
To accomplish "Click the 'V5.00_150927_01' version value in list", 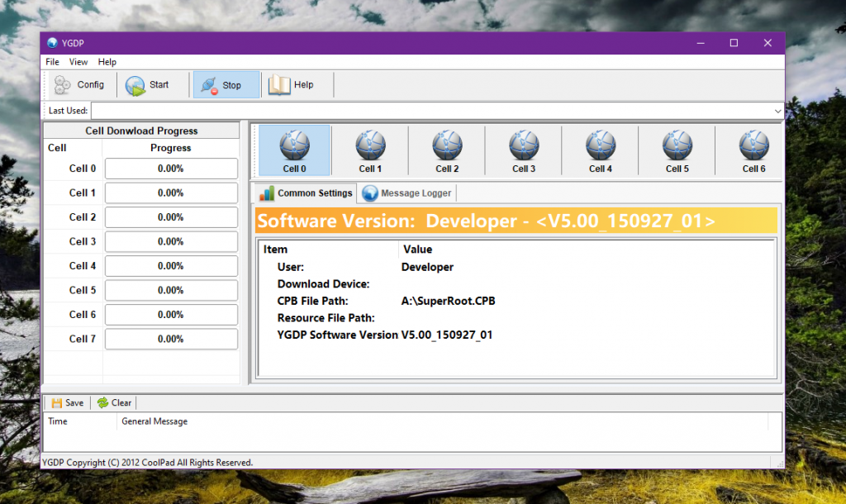I will point(447,335).
